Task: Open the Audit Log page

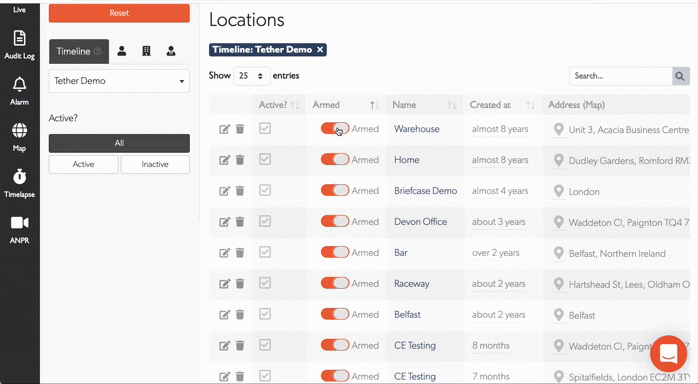Action: (20, 44)
